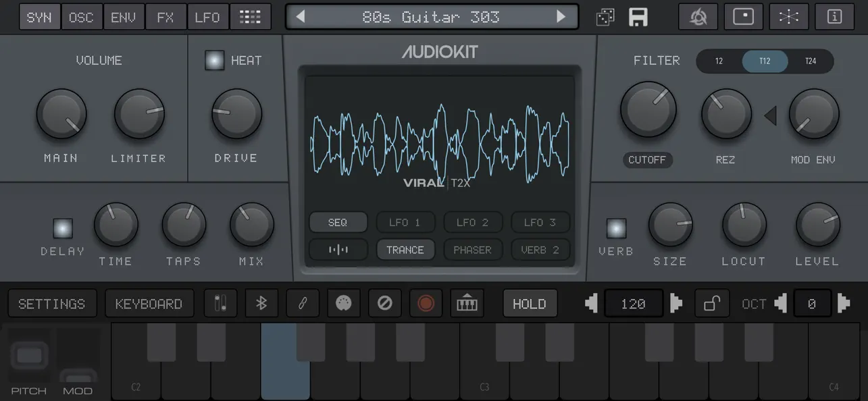Toggle the HOLD button
Screen dimensions: 868x401
pyautogui.click(x=530, y=304)
